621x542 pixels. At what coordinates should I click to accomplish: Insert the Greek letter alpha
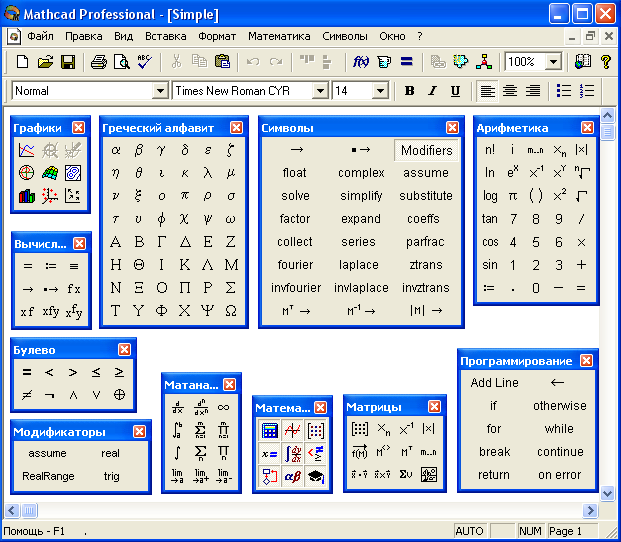click(116, 150)
